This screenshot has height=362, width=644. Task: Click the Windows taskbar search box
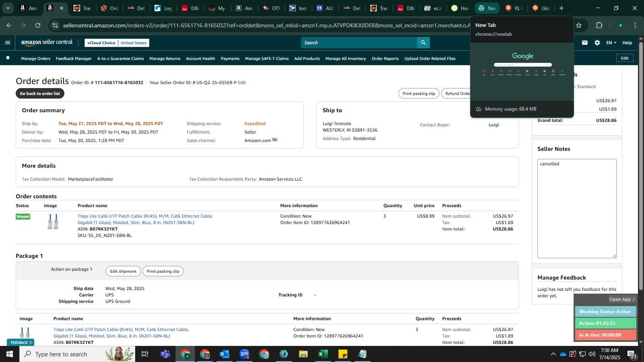pyautogui.click(x=77, y=354)
